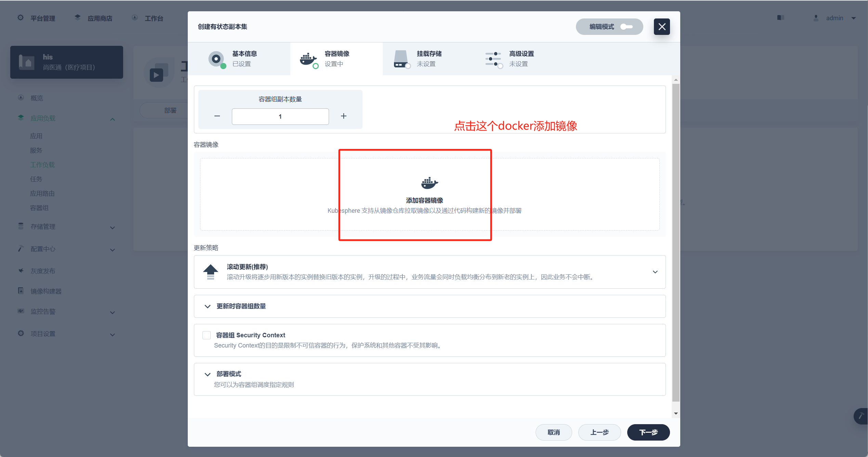The height and width of the screenshot is (457, 868).
Task: Click the 添加容器镜像 label
Action: 424,200
